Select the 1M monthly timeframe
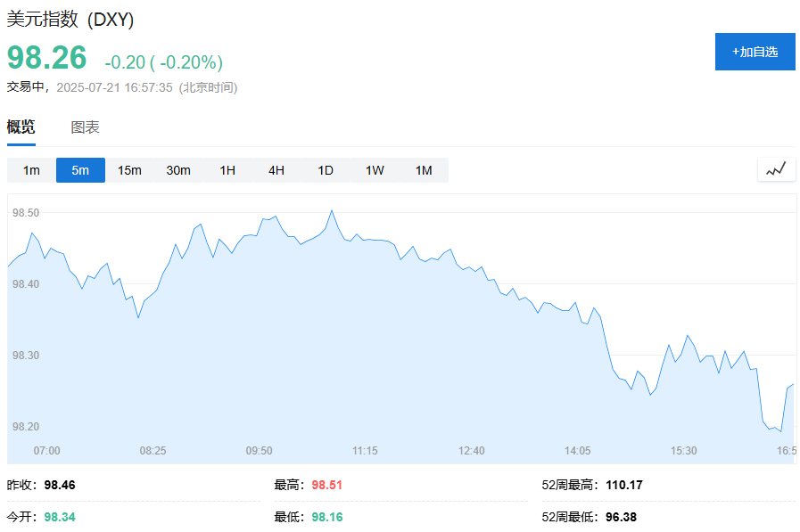Image resolution: width=800 pixels, height=532 pixels. click(424, 170)
